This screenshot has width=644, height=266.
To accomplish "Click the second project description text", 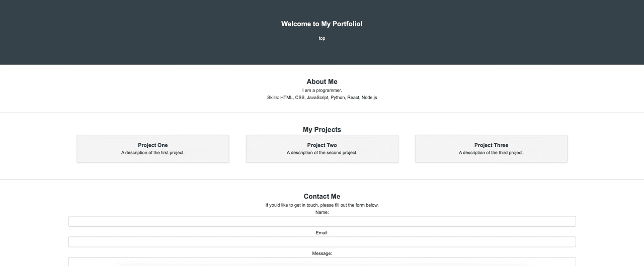I will [x=322, y=152].
